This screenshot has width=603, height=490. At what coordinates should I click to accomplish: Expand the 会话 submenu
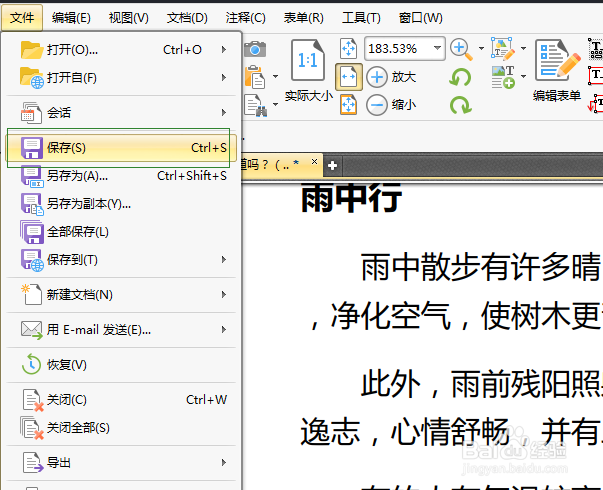(x=121, y=113)
